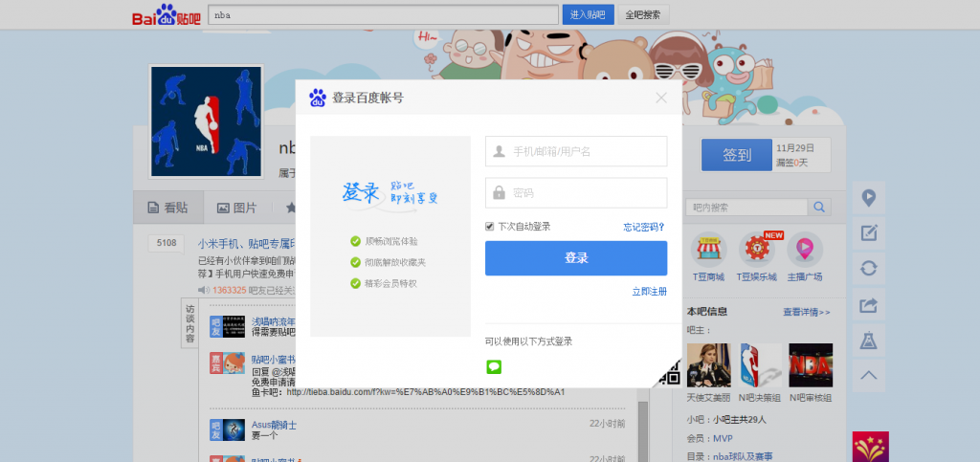Open the 立即注册 link

click(650, 292)
